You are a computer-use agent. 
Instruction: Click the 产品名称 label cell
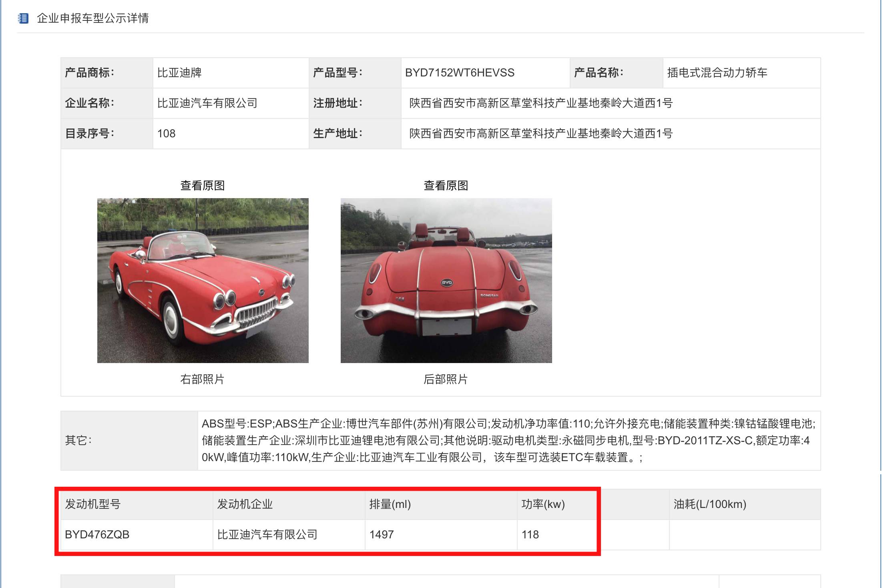pyautogui.click(x=617, y=73)
